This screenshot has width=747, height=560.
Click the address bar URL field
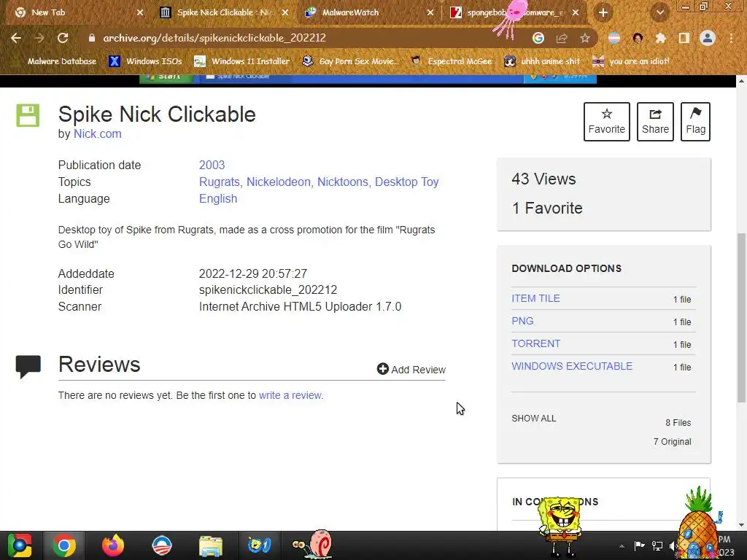[305, 38]
